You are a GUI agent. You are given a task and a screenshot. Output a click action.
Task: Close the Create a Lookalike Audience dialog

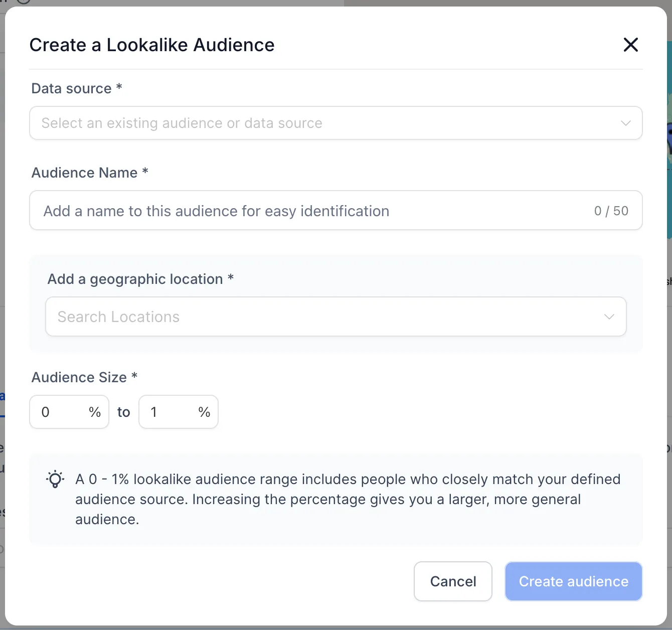[630, 45]
